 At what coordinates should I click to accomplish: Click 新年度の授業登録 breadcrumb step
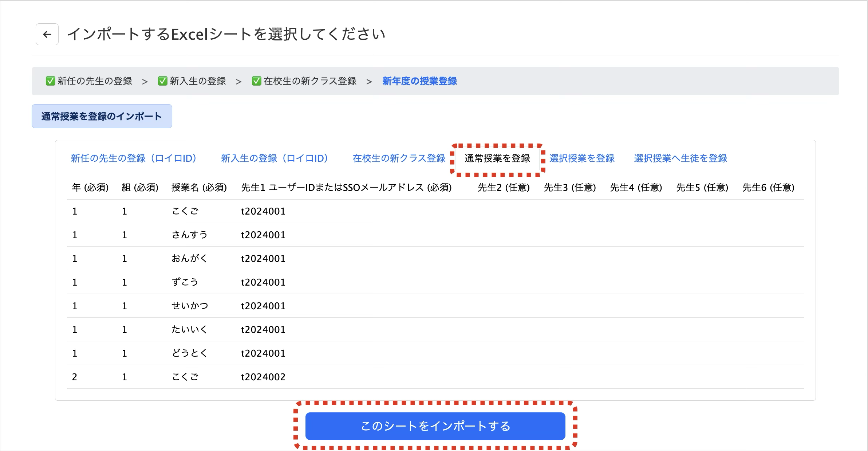[x=419, y=81]
